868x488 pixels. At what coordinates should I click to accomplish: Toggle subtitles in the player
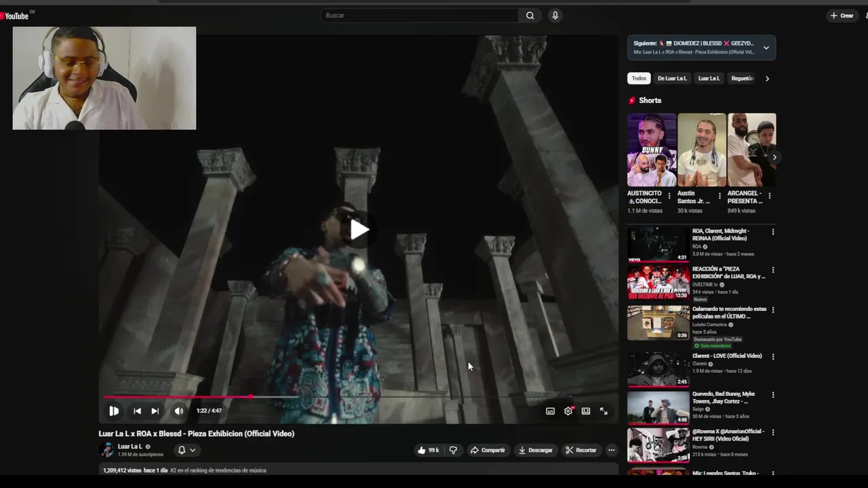tap(550, 411)
